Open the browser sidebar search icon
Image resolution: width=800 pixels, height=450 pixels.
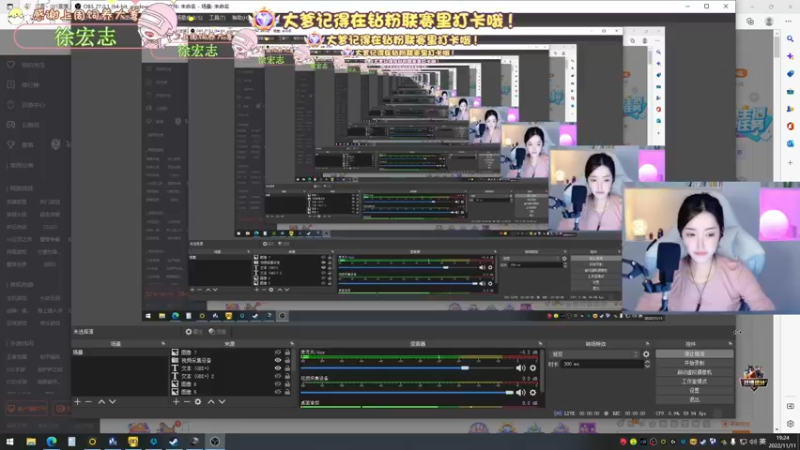790,39
